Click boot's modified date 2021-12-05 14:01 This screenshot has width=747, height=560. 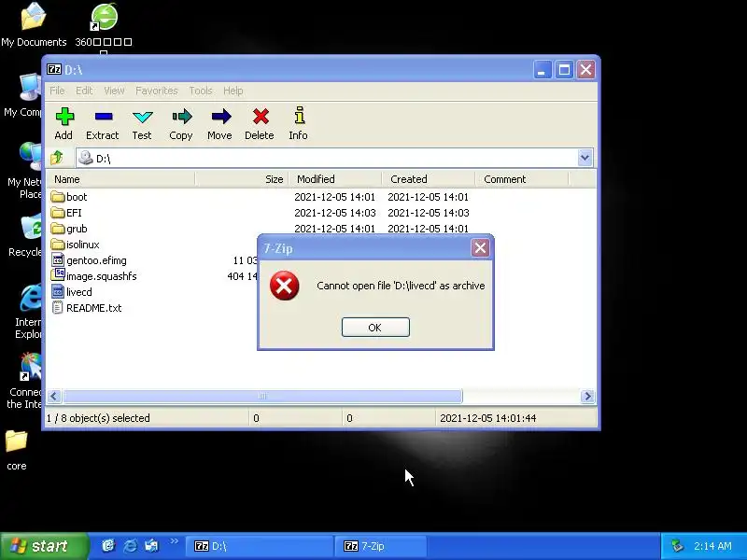[335, 197]
